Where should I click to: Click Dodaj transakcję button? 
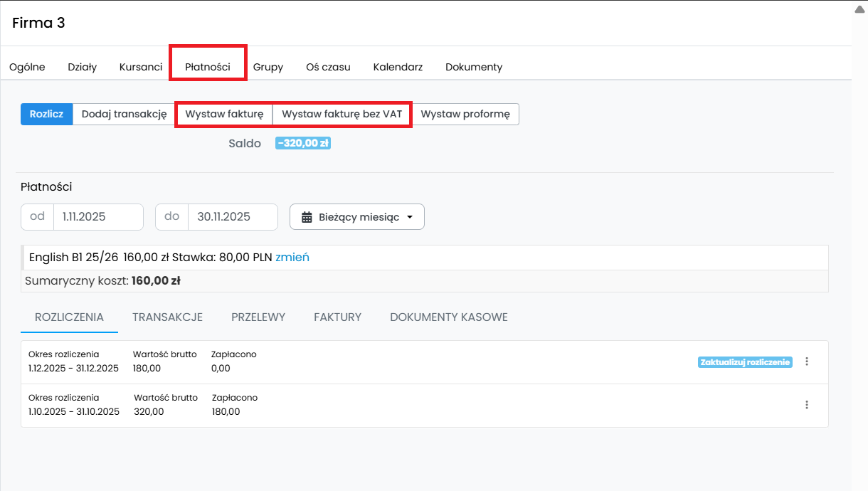pos(124,114)
